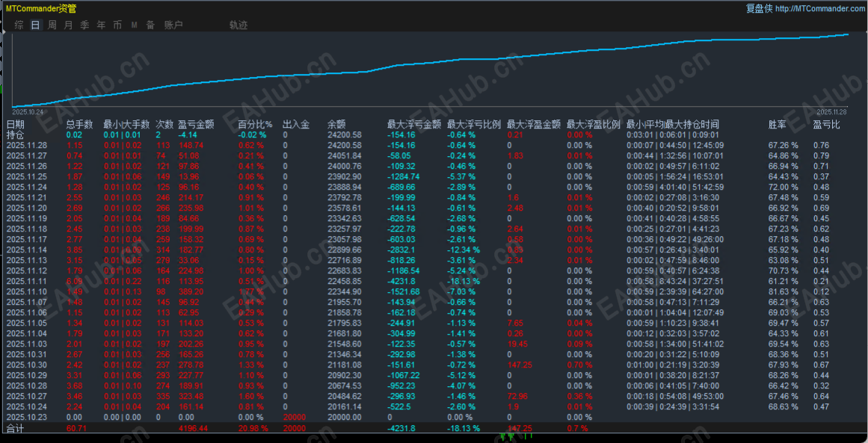Click the 日期 column header
This screenshot has height=443, width=868.
(x=15, y=125)
